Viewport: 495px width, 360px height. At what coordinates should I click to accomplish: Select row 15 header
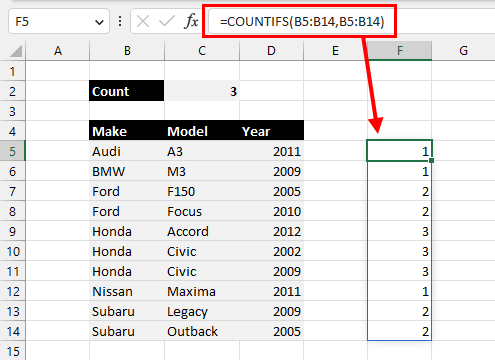pos(13,351)
